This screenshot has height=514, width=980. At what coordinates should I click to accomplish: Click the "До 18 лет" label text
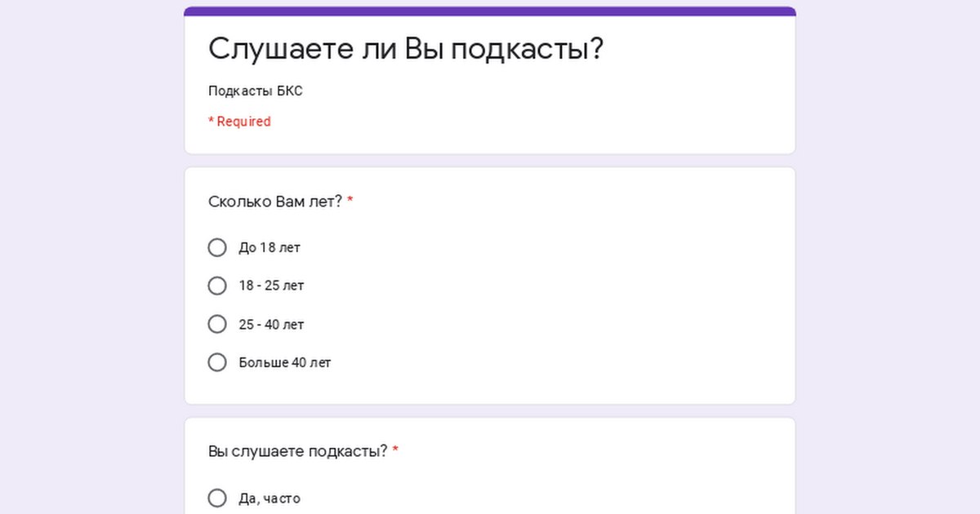pos(269,247)
